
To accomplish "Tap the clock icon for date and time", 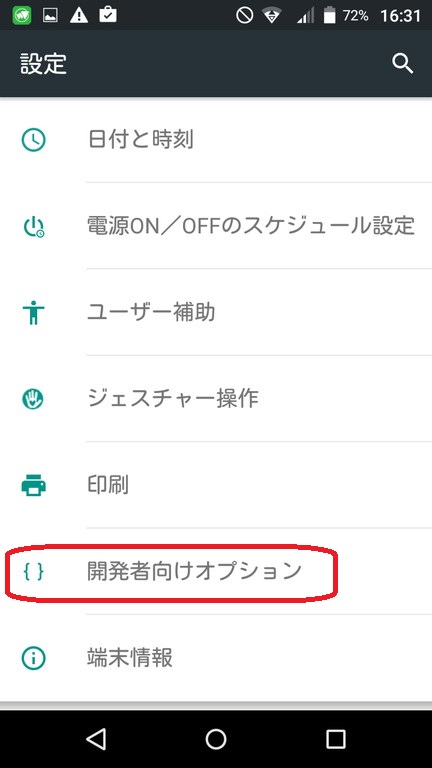I will (33, 140).
